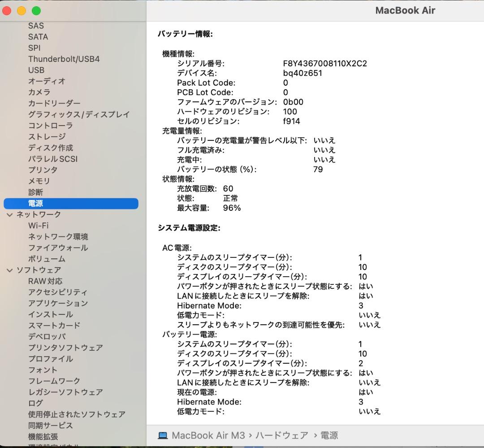
Task: Collapse the ネットワーク section in sidebar
Action: pos(9,214)
